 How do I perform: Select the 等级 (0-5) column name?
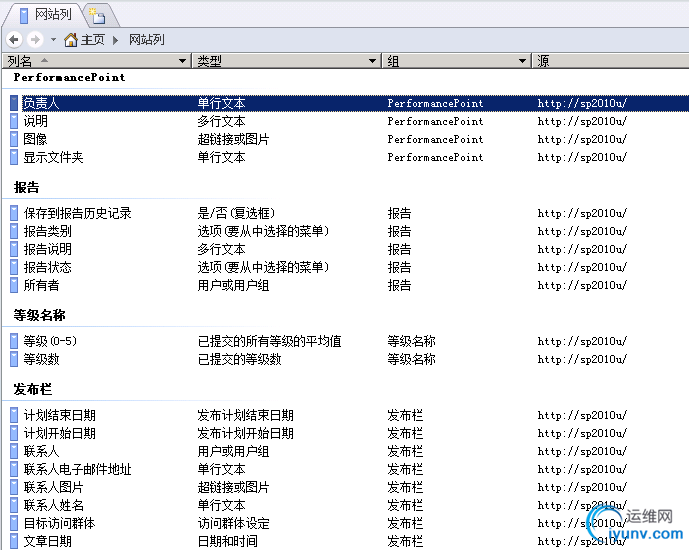(50, 341)
